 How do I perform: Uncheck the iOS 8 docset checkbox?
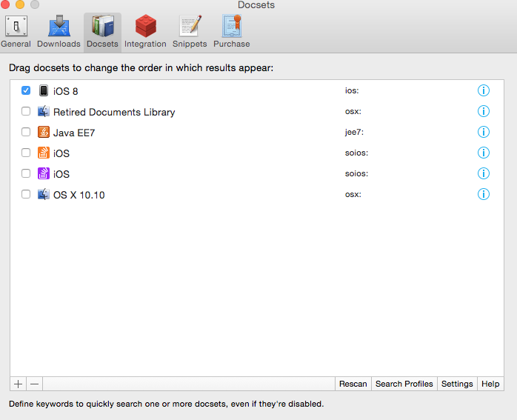pyautogui.click(x=26, y=90)
